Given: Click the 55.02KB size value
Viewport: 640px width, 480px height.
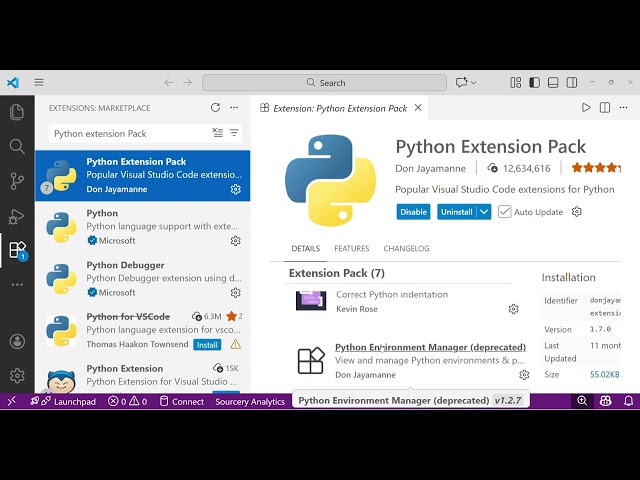Looking at the screenshot, I should tap(604, 374).
